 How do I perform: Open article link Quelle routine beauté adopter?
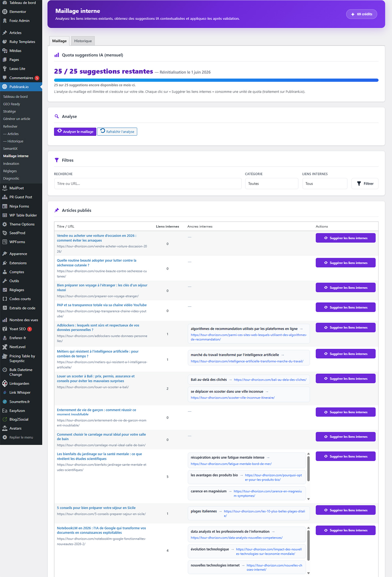97,263
